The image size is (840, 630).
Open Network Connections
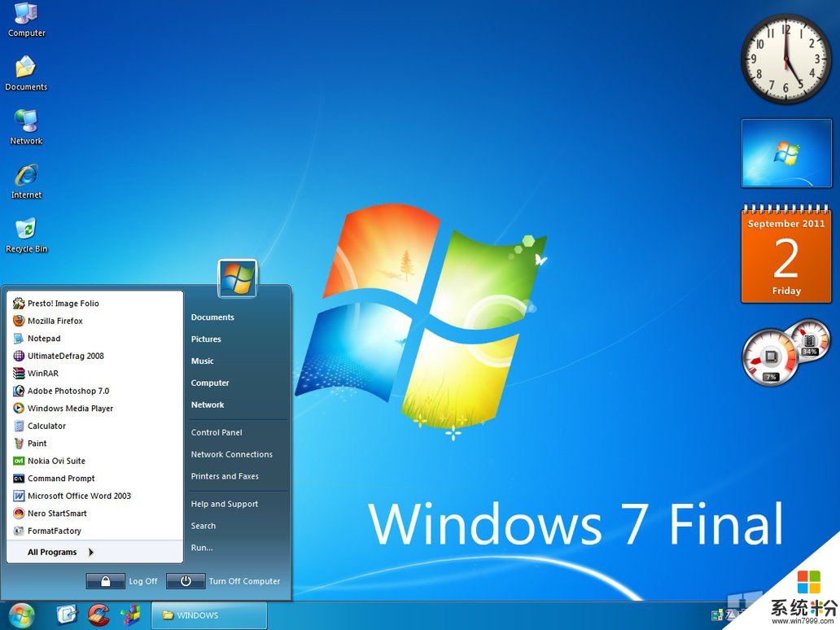click(x=232, y=454)
